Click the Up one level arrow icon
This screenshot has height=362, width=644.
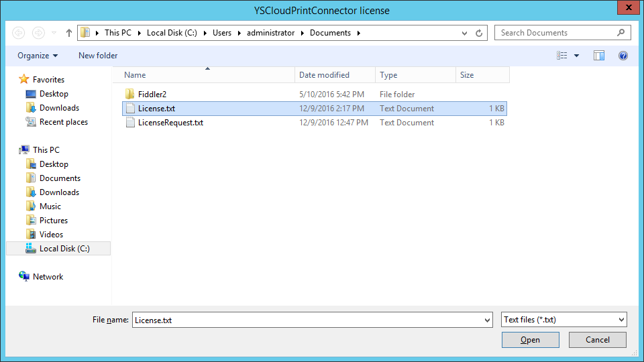click(x=69, y=33)
